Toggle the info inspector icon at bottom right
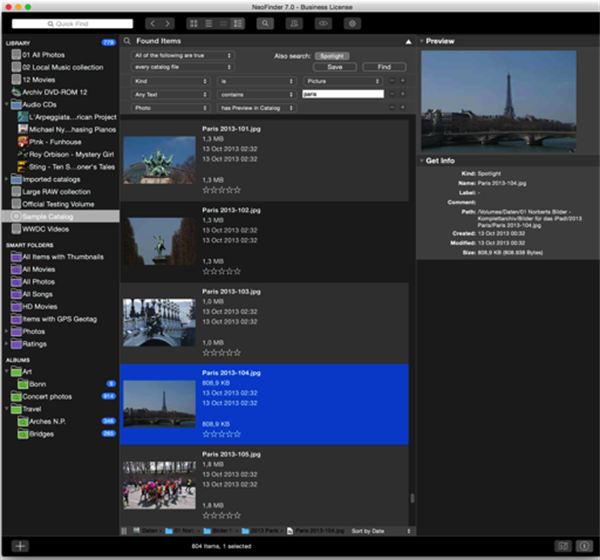 coord(584,546)
